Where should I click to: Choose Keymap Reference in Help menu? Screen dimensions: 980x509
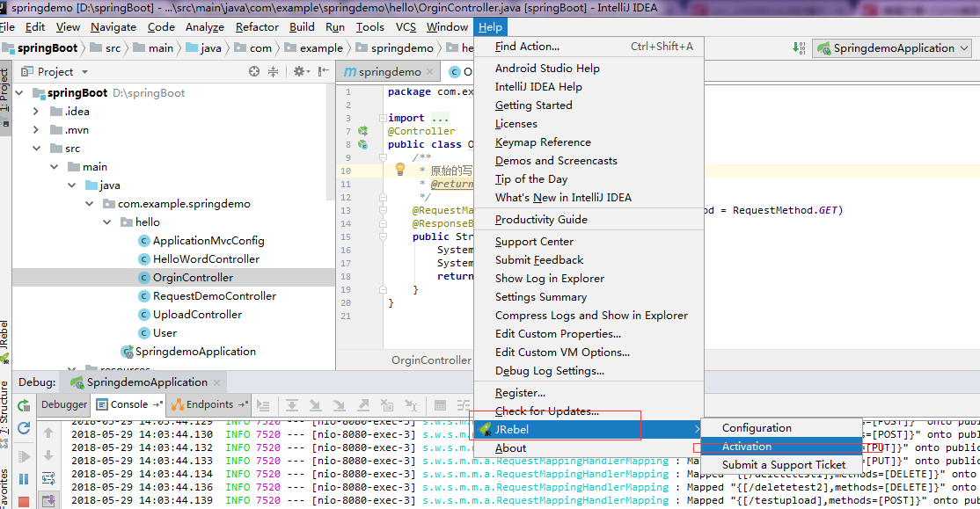[589, 142]
